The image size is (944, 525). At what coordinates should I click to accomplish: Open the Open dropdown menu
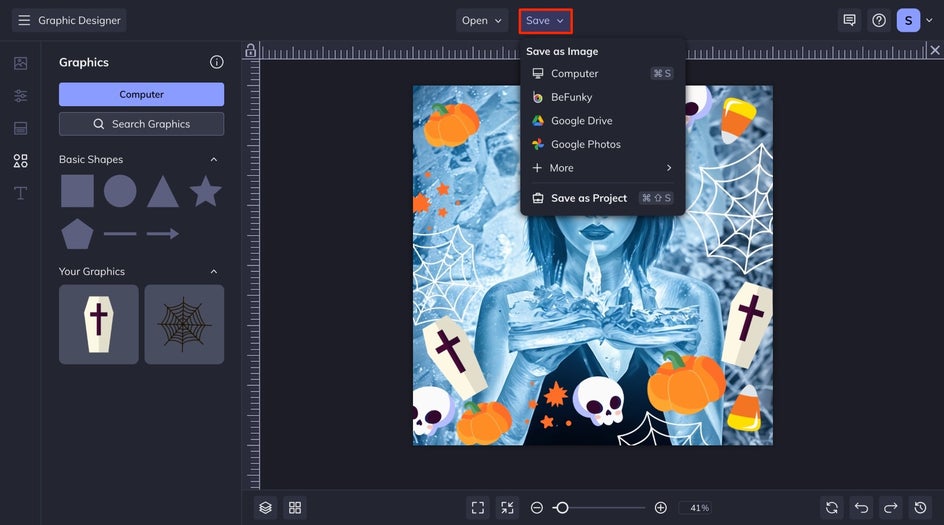pos(482,20)
